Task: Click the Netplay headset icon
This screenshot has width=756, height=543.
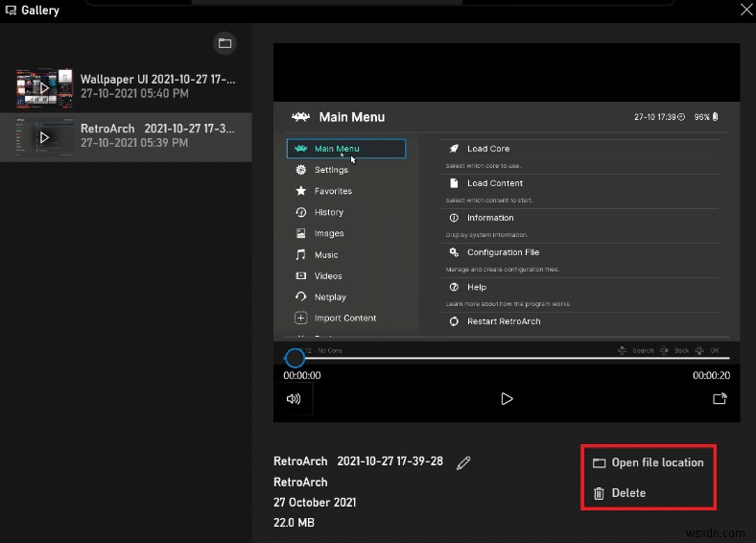Action: 301,296
